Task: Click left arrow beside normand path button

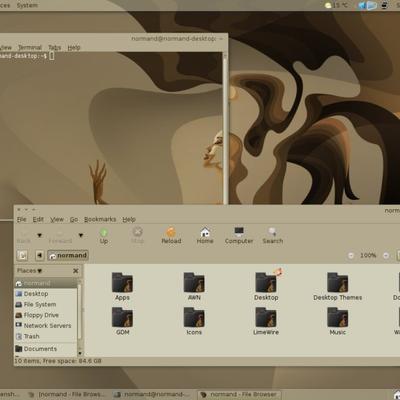Action: pyautogui.click(x=40, y=256)
